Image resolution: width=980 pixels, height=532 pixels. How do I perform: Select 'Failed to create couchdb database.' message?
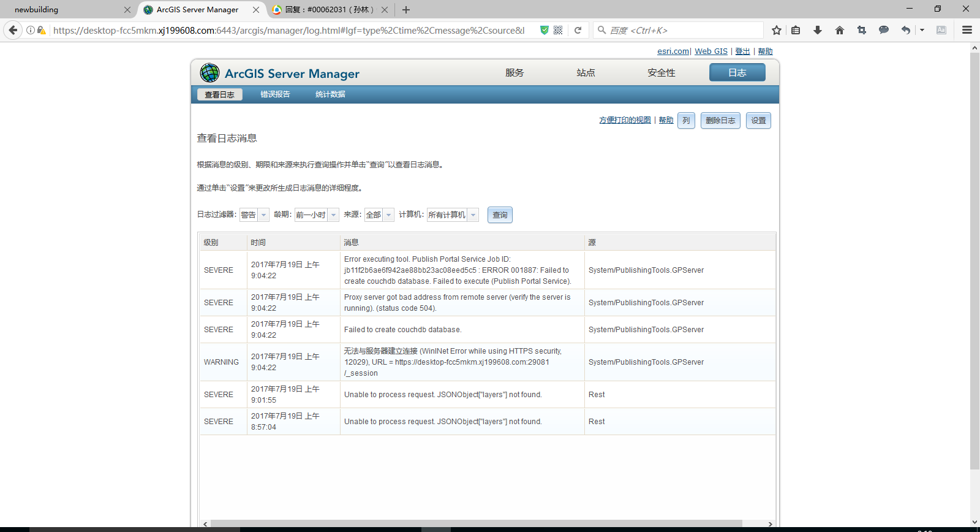[402, 330]
